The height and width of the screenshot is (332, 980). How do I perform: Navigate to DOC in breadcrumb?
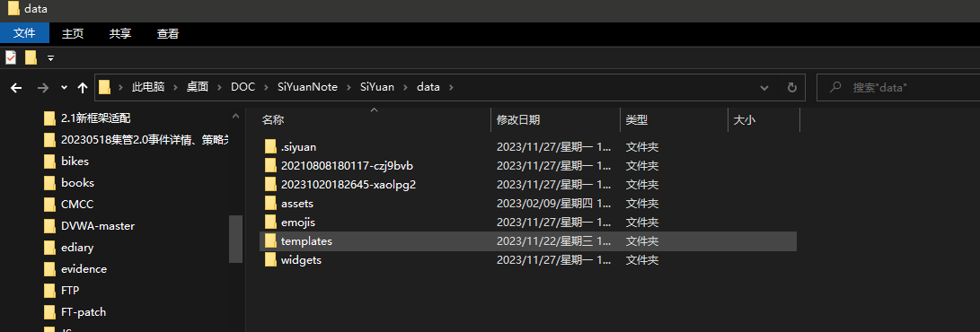coord(243,87)
